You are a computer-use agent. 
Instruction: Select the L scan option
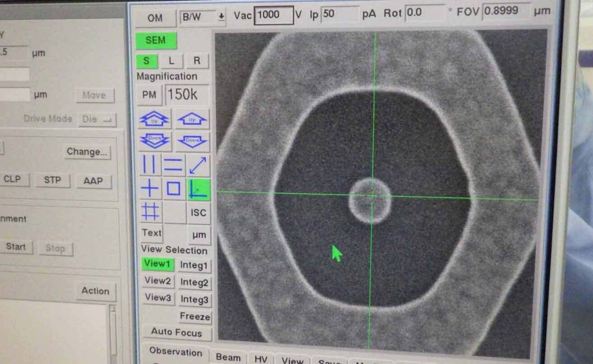pos(171,61)
